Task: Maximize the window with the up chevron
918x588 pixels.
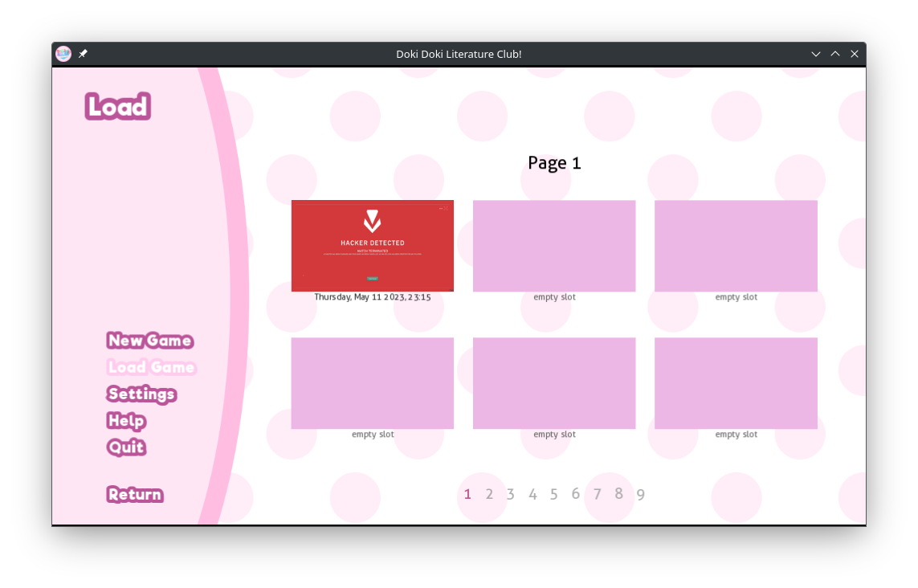Action: 835,54
